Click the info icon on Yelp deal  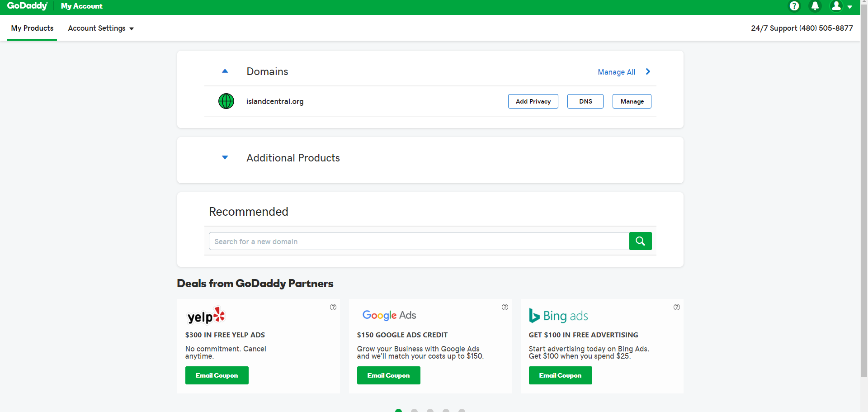333,307
